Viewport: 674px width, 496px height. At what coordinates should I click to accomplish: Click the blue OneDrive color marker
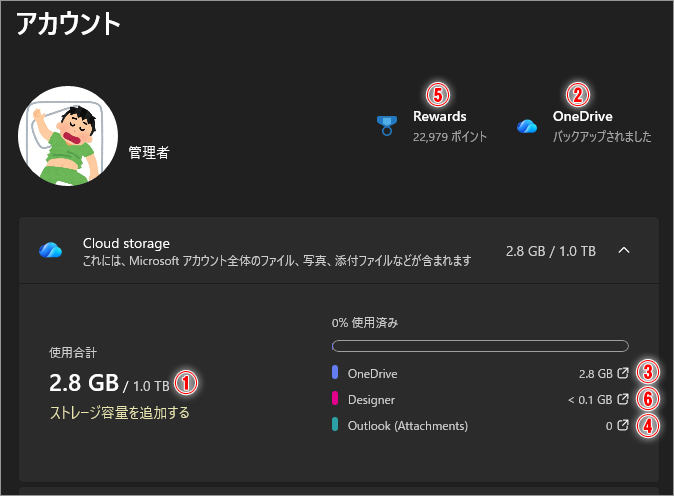click(335, 374)
